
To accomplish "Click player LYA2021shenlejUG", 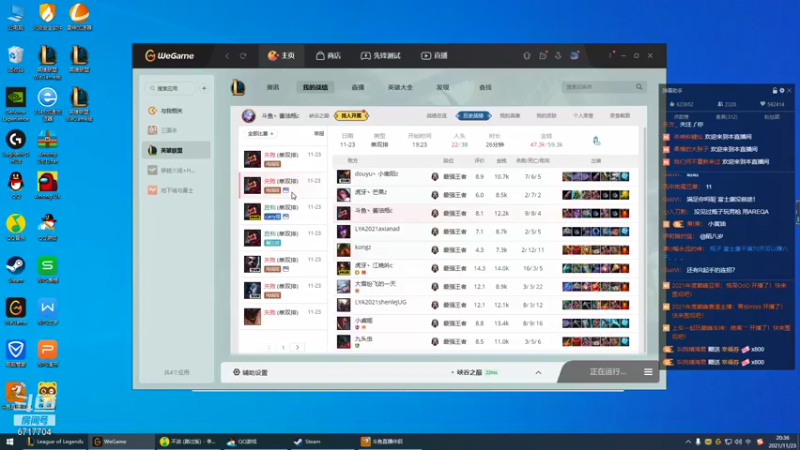I will pos(381,303).
